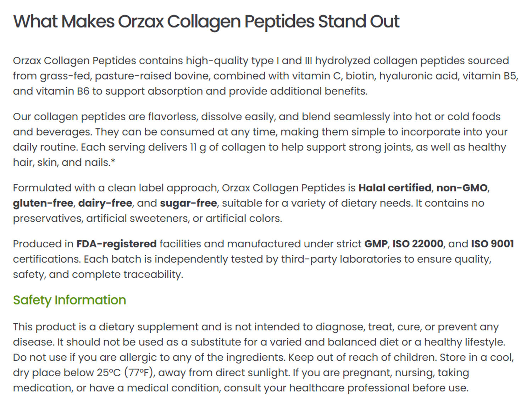Click the asterisk after 'hair, skin, and nails.'

[x=113, y=162]
